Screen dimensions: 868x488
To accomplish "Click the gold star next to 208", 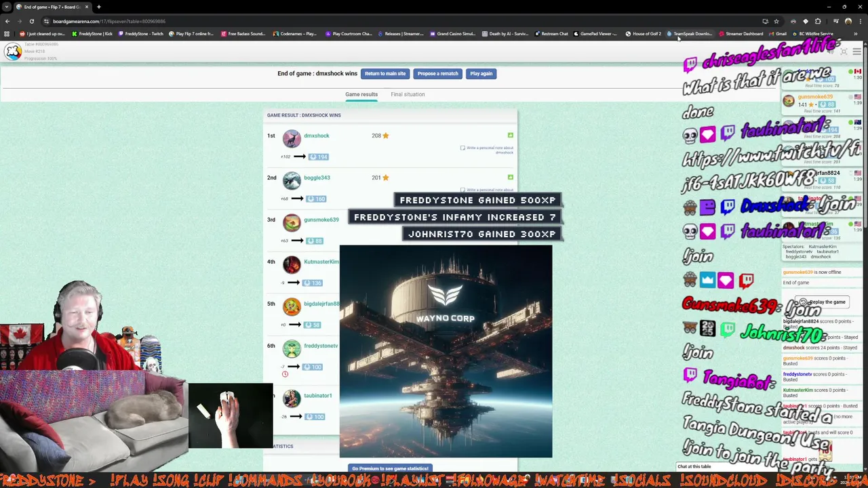I will (x=386, y=136).
